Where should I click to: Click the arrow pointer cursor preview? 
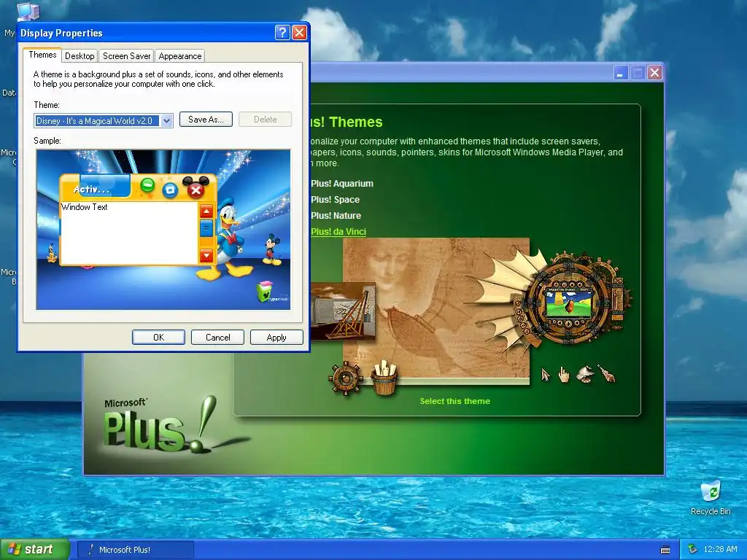tap(546, 375)
